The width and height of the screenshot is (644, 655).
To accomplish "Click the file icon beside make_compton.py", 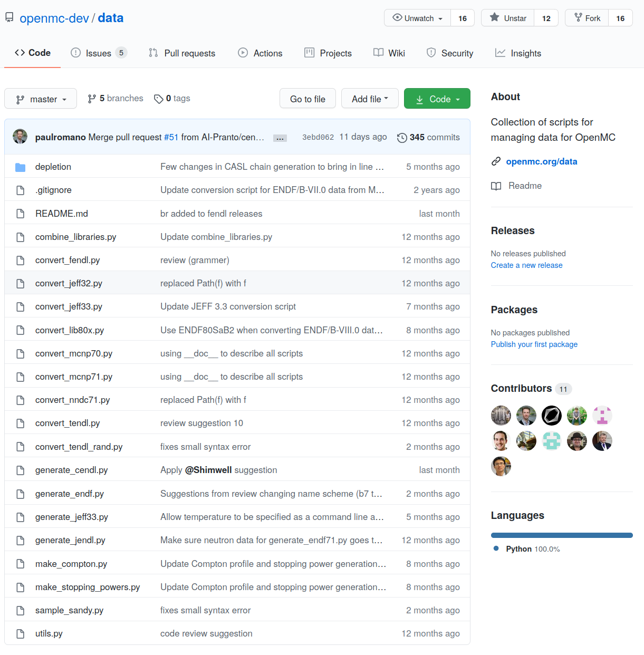I will (x=20, y=564).
